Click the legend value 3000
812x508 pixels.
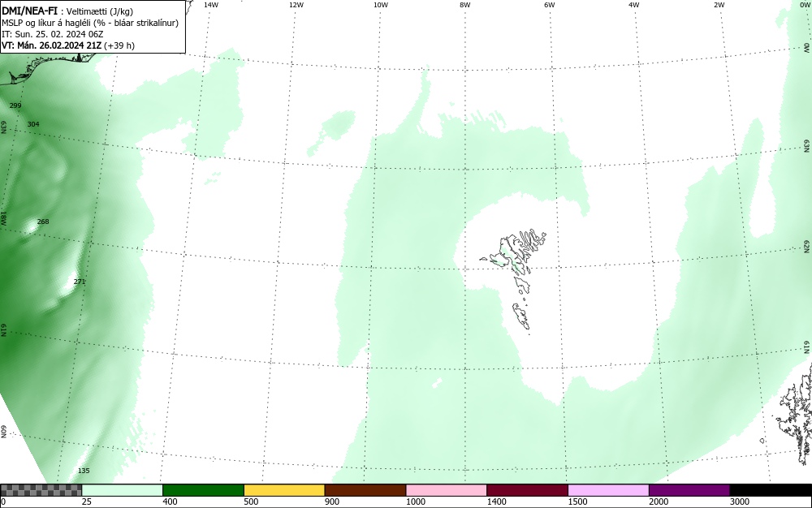pos(740,502)
